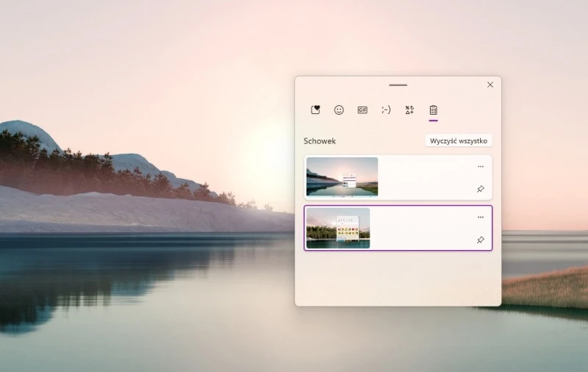Open the Symbols tab
The image size is (588, 372).
click(x=409, y=110)
